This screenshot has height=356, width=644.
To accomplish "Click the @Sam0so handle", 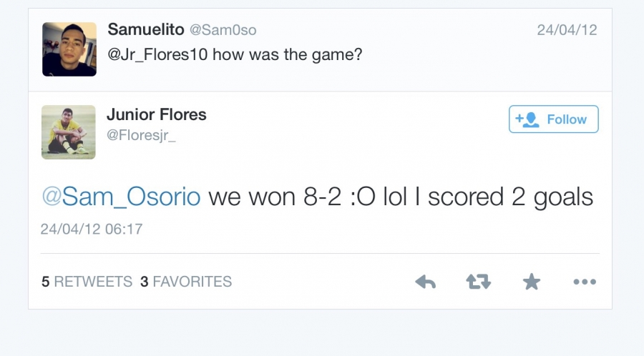I will (223, 30).
